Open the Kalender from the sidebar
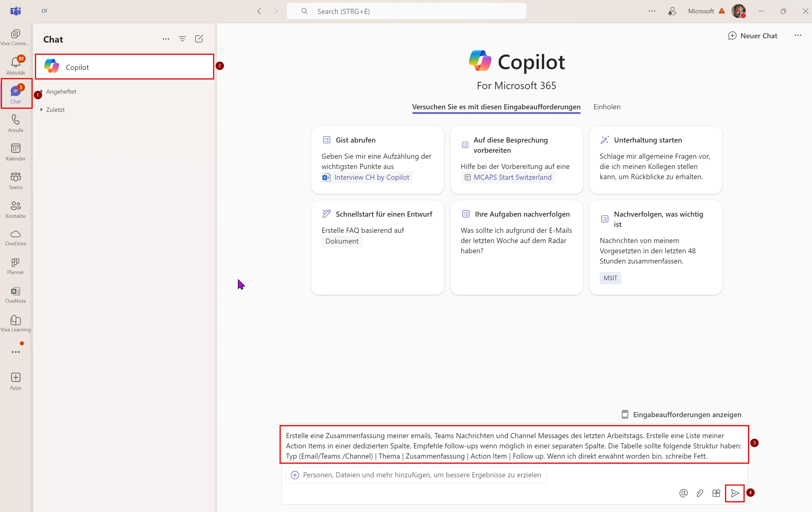 point(16,152)
